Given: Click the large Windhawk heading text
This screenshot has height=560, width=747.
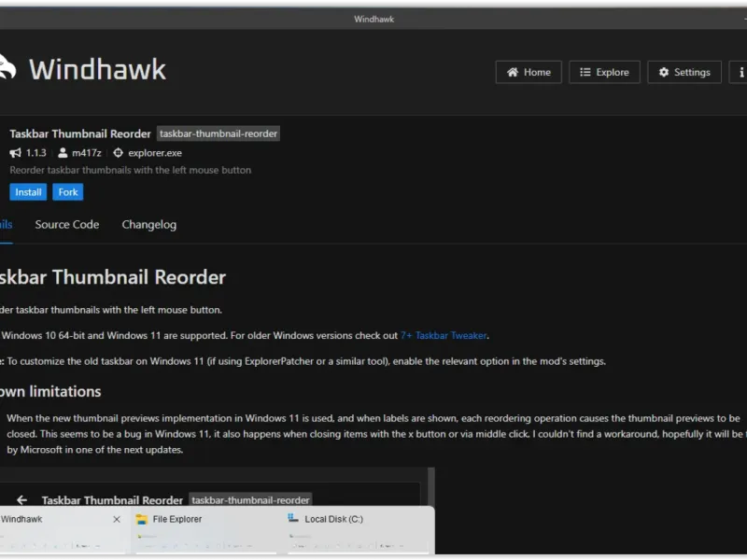Looking at the screenshot, I should [x=98, y=69].
